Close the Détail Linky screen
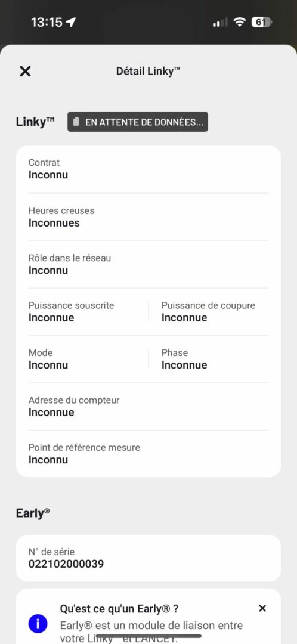The height and width of the screenshot is (644, 297). tap(25, 71)
